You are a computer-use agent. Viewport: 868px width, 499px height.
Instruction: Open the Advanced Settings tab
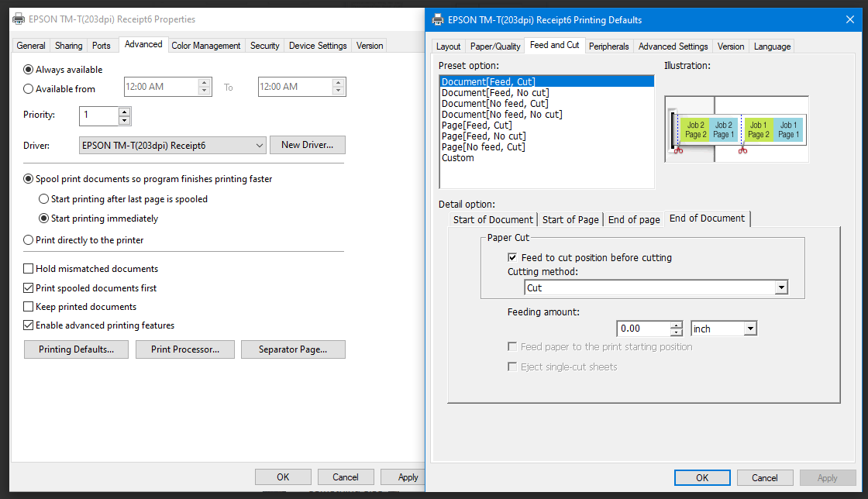(673, 46)
